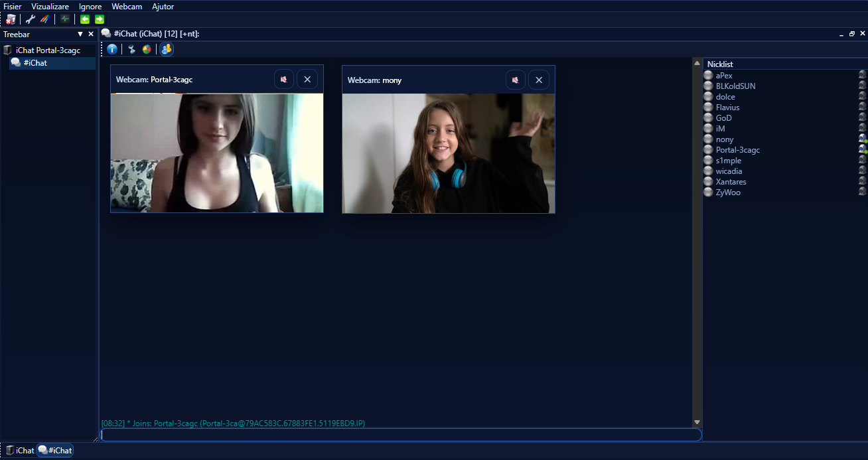Open dolce's webcam icon in nicklist

[862, 96]
